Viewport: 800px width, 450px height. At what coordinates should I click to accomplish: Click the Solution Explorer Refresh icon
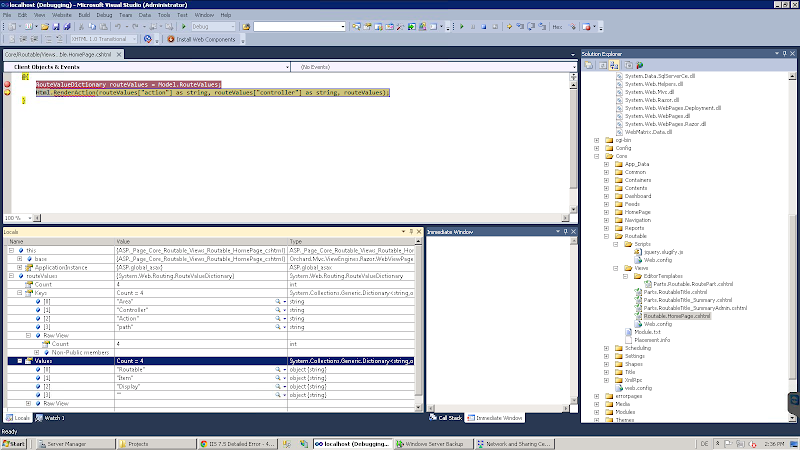click(603, 65)
